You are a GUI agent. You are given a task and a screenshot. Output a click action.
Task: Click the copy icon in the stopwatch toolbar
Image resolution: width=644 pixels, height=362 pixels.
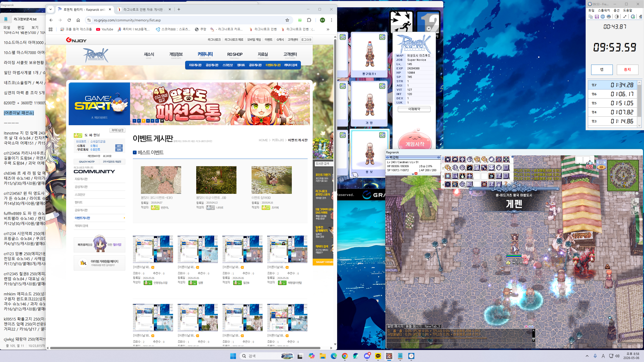pos(591,17)
